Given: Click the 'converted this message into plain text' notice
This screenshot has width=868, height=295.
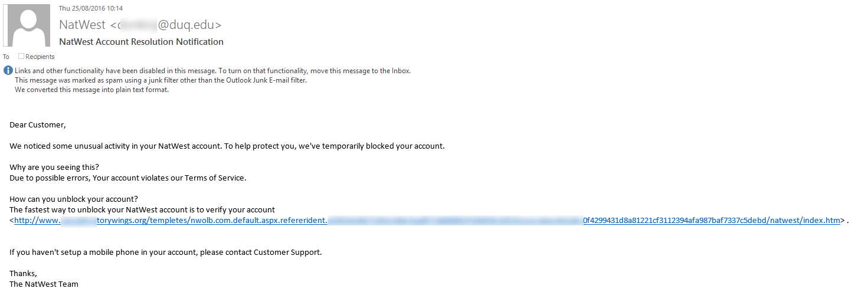Looking at the screenshot, I should tap(92, 90).
